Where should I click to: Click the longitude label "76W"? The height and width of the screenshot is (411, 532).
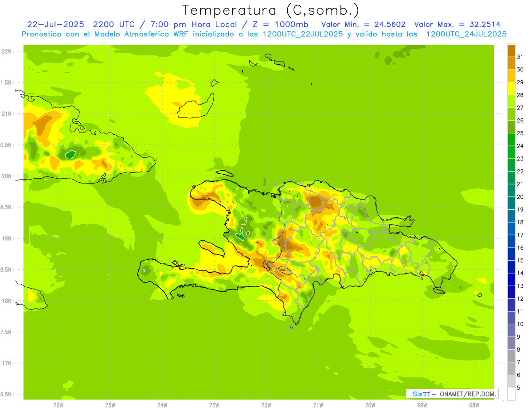point(58,405)
